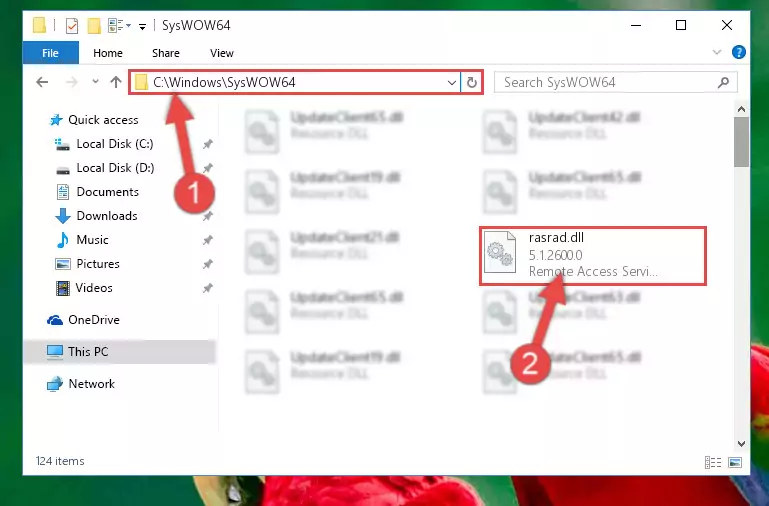
Task: Click the pin icon beside Pictures
Action: (208, 264)
